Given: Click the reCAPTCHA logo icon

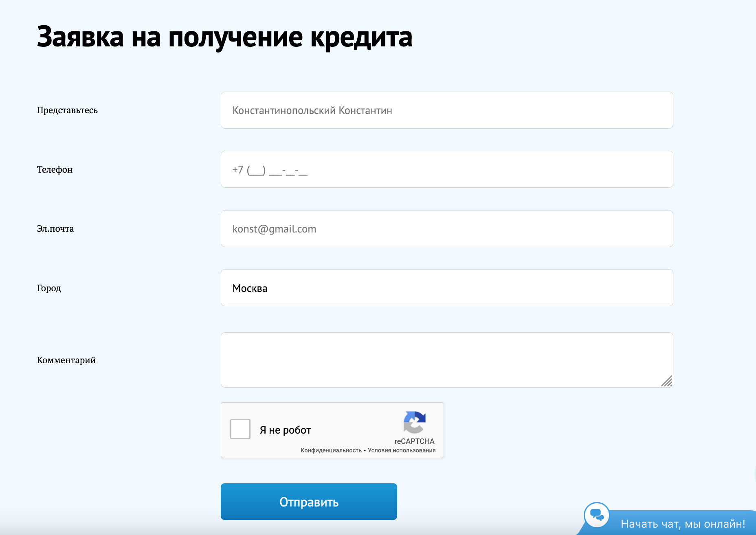Looking at the screenshot, I should pyautogui.click(x=415, y=422).
